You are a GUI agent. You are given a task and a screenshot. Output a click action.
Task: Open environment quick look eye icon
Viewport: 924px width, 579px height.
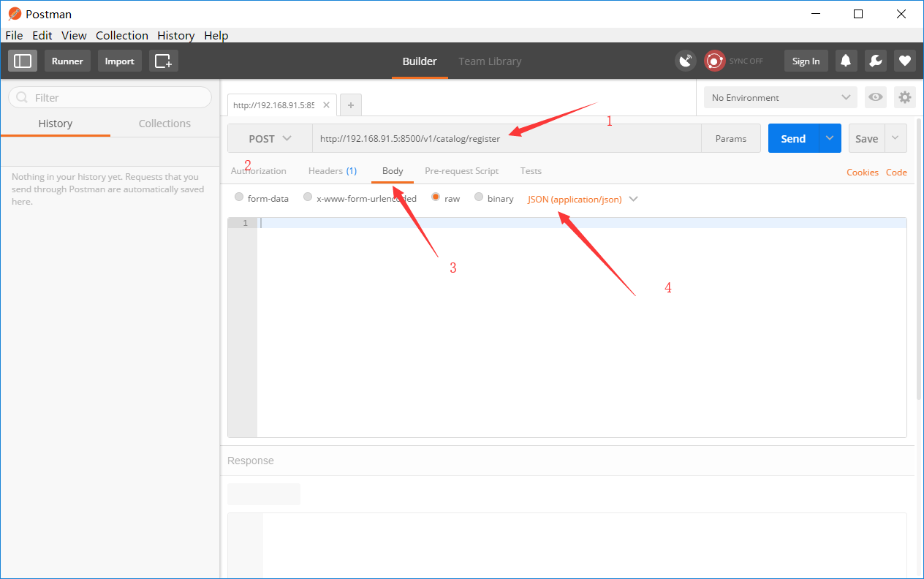(876, 97)
